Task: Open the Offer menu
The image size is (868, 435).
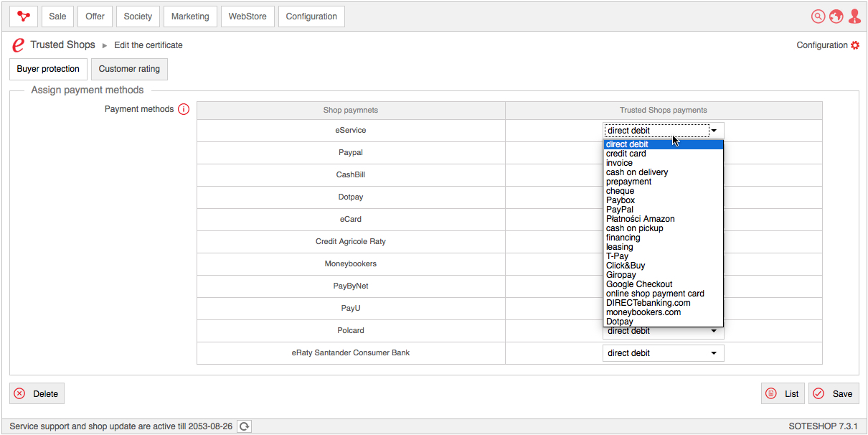Action: [x=95, y=17]
